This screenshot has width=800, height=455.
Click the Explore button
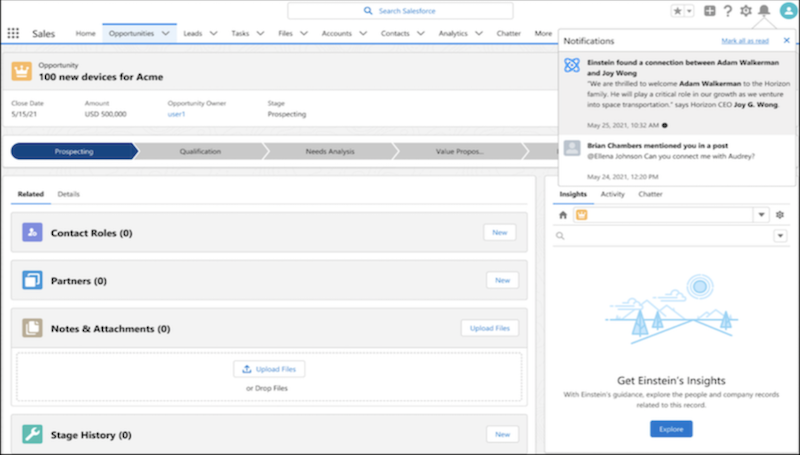tap(671, 429)
